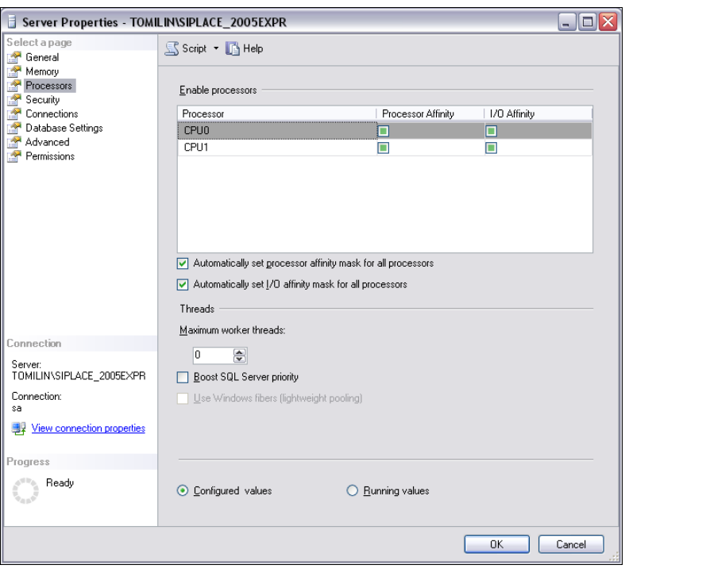Go to the Security page
The height and width of the screenshot is (588, 710).
43,99
